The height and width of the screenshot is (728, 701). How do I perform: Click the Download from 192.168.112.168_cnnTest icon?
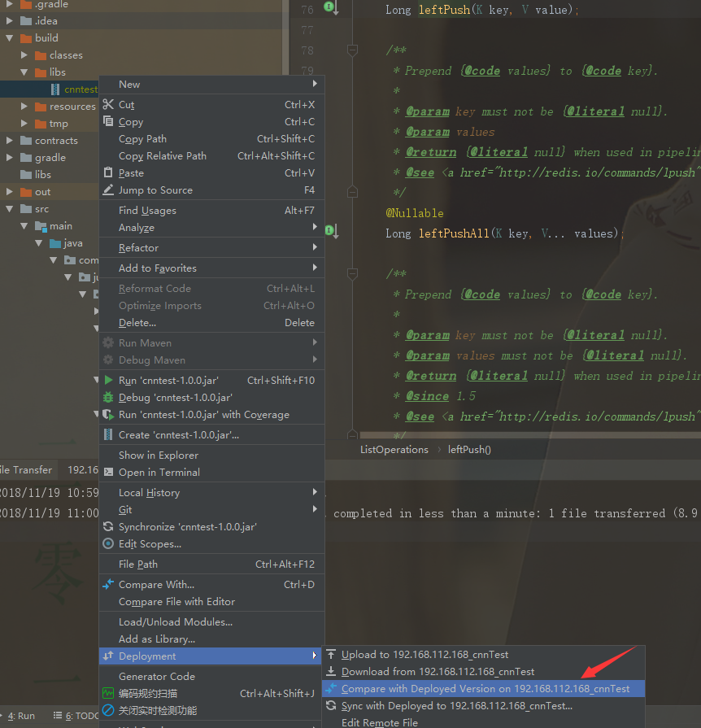(332, 671)
